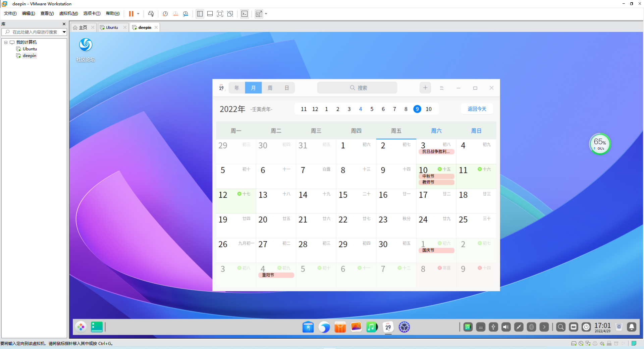Click the multitasking view dock icon
644x349 pixels.
click(97, 327)
